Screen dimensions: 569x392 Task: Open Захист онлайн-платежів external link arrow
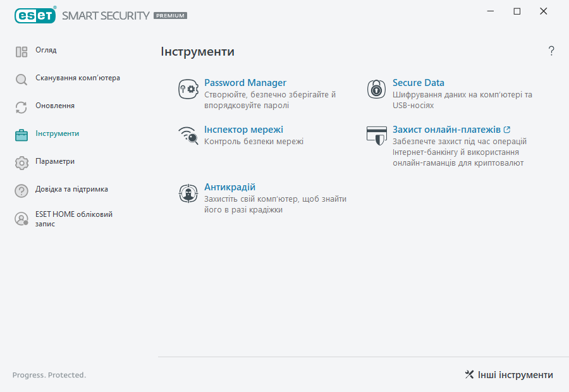tap(507, 129)
